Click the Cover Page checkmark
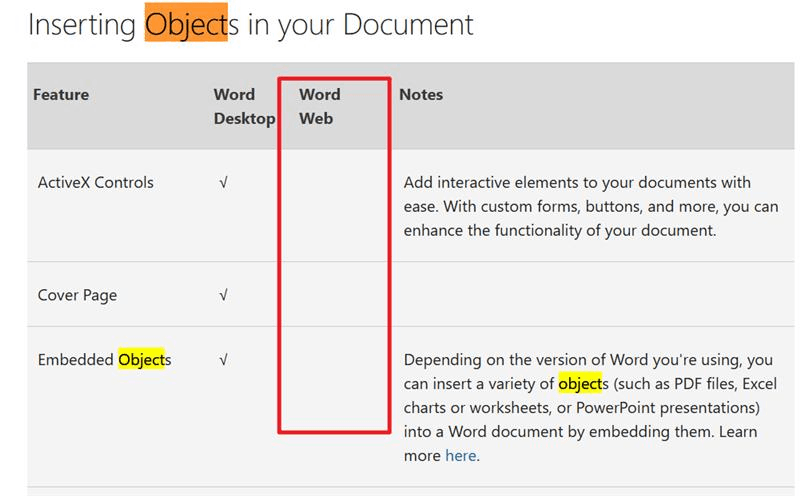The height and width of the screenshot is (496, 800). (223, 295)
